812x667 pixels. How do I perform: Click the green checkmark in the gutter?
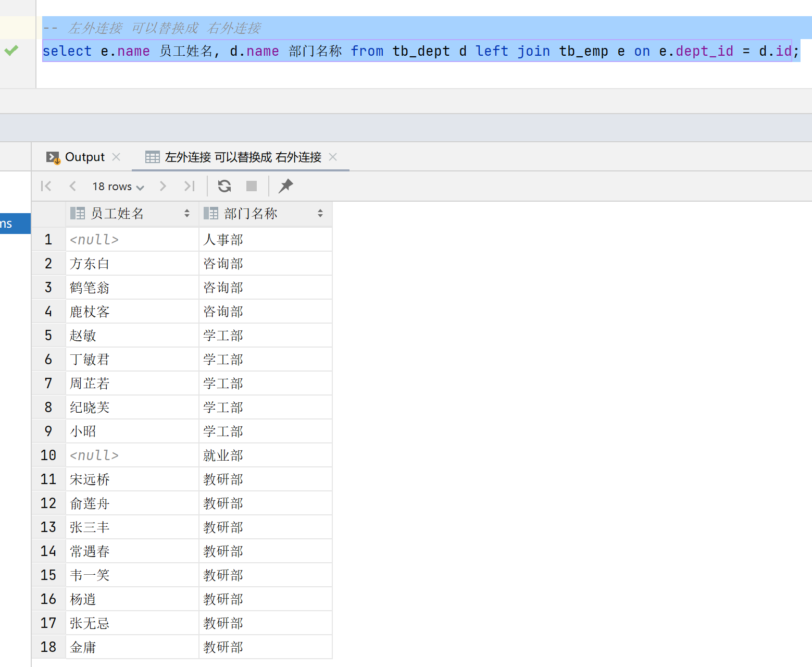[x=11, y=51]
